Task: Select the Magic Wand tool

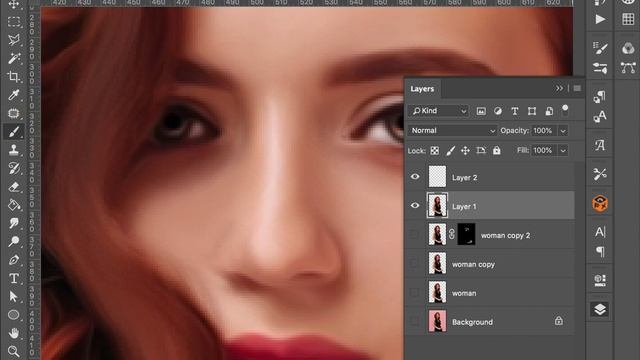Action: (x=14, y=58)
